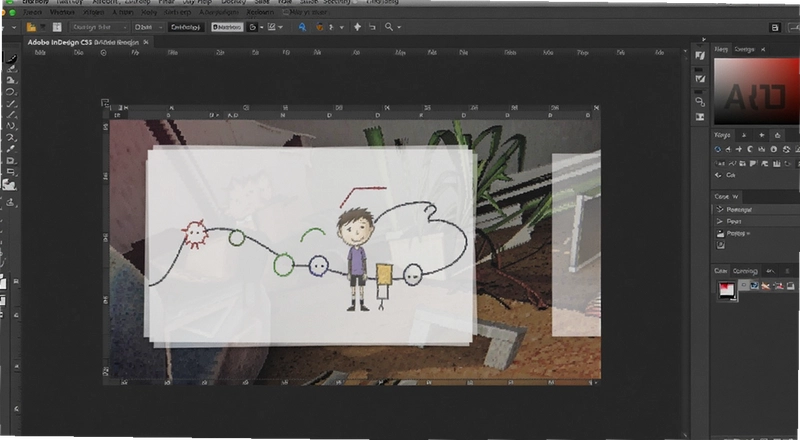This screenshot has width=800, height=440.
Task: Expand the arrow next to the magnifier tool
Action: (399, 27)
